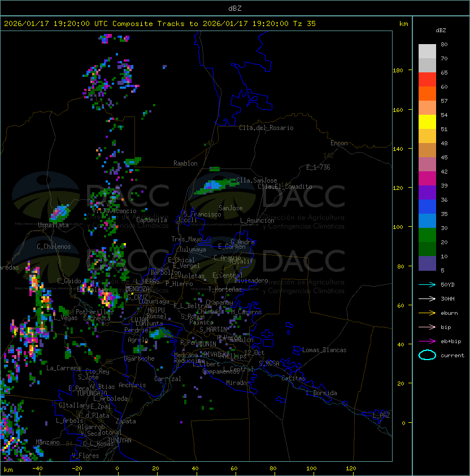470x476 pixels.
Task: Click the '12_Oct' map label
Action: click(254, 353)
